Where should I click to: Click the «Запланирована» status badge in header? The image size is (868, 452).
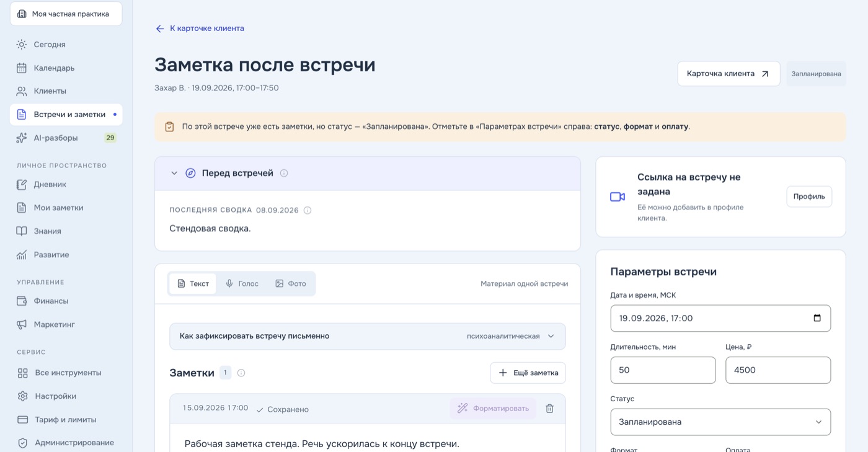pos(816,74)
